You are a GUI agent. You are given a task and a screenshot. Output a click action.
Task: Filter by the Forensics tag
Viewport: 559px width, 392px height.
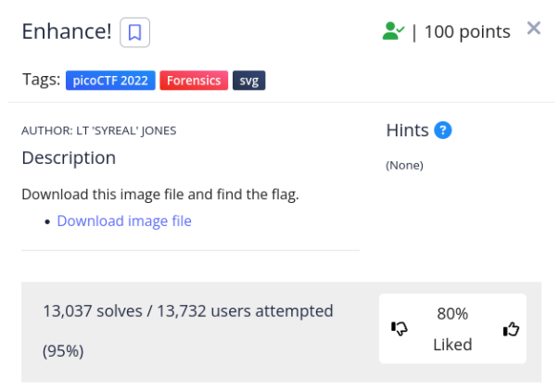[x=194, y=81]
